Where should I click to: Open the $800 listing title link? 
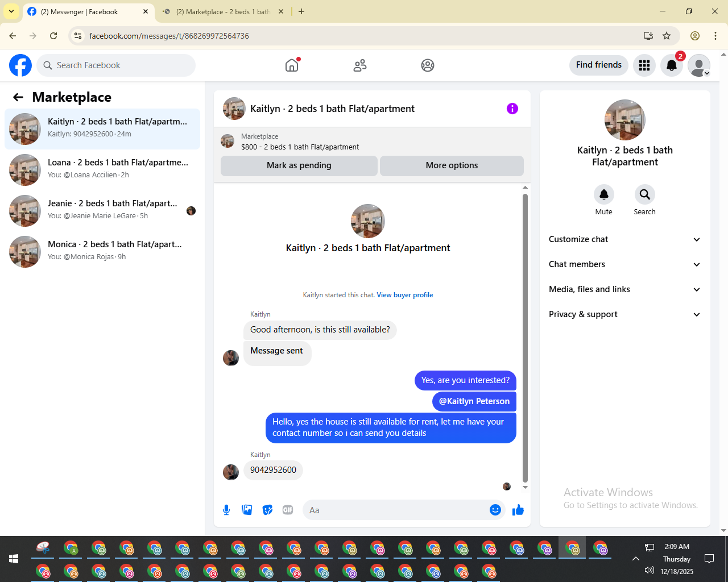[300, 147]
